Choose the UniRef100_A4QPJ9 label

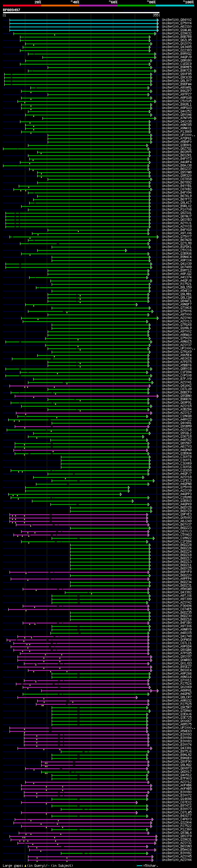(177, 57)
